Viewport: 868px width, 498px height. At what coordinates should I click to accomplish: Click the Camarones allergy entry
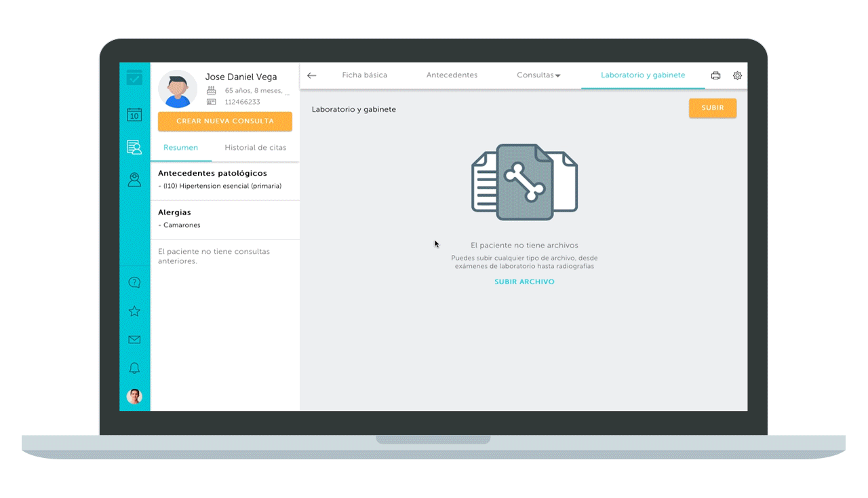(x=179, y=225)
